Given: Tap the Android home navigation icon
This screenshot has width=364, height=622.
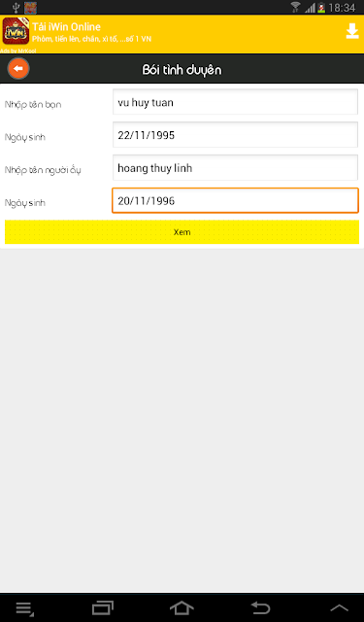Looking at the screenshot, I should click(182, 607).
